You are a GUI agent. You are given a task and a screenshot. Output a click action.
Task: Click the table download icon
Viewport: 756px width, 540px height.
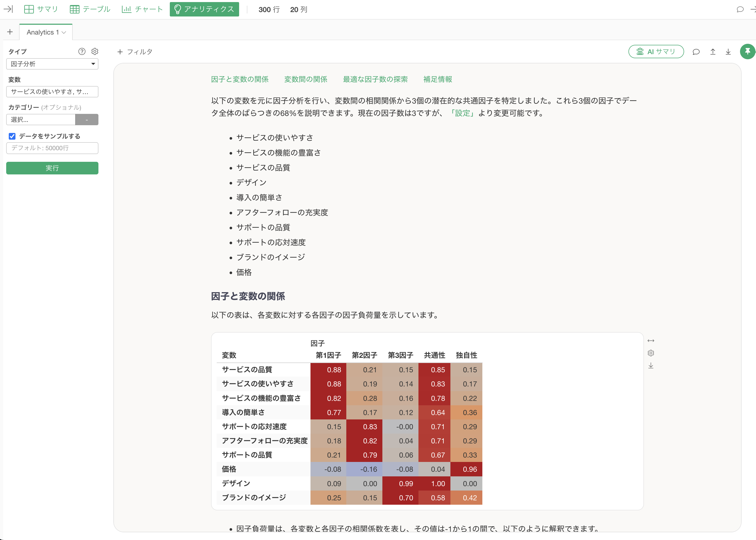click(x=651, y=365)
